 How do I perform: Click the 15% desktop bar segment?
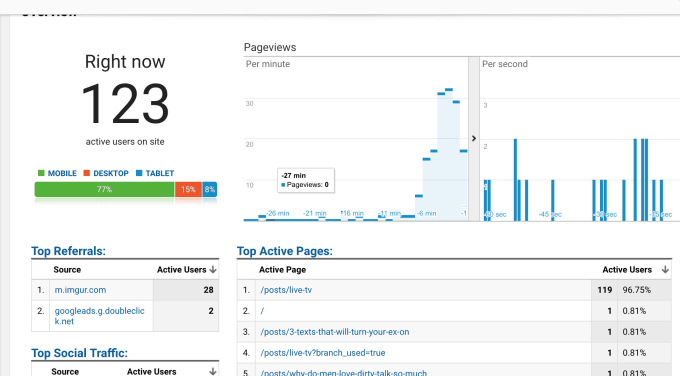(x=188, y=189)
